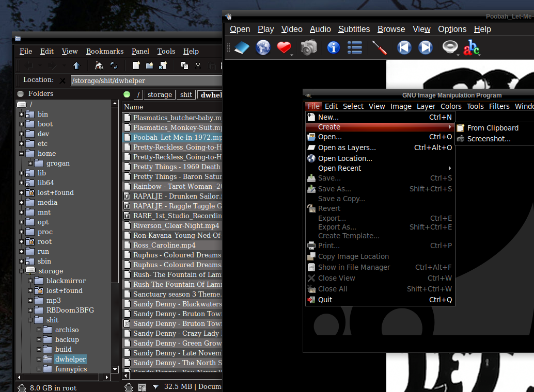The height and width of the screenshot is (392, 534).
Task: Click the new link icon in file manager toolbar
Action: click(163, 66)
